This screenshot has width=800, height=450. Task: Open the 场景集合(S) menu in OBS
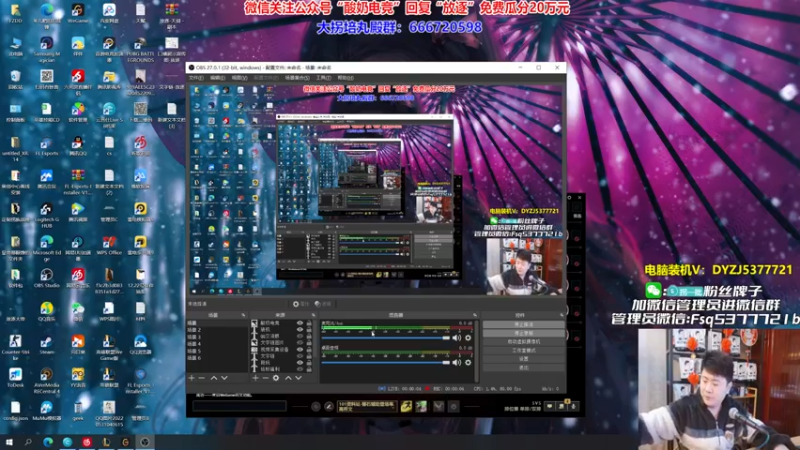[297, 78]
